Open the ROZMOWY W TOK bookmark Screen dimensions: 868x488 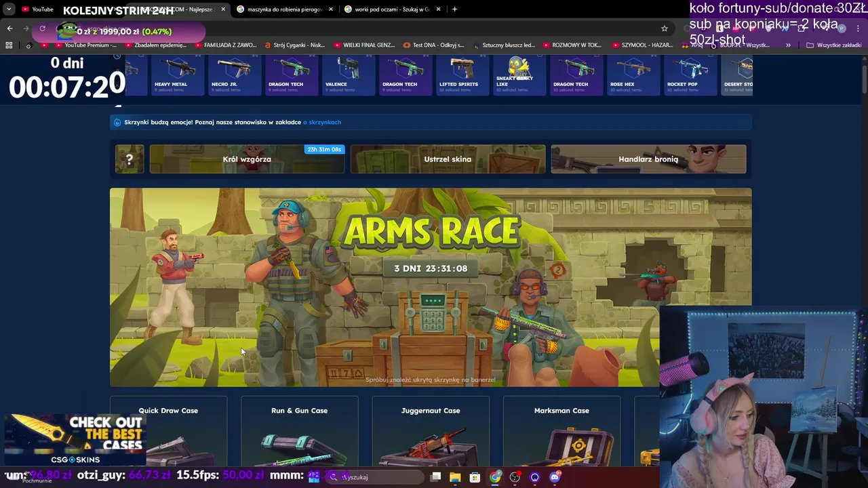click(x=573, y=45)
